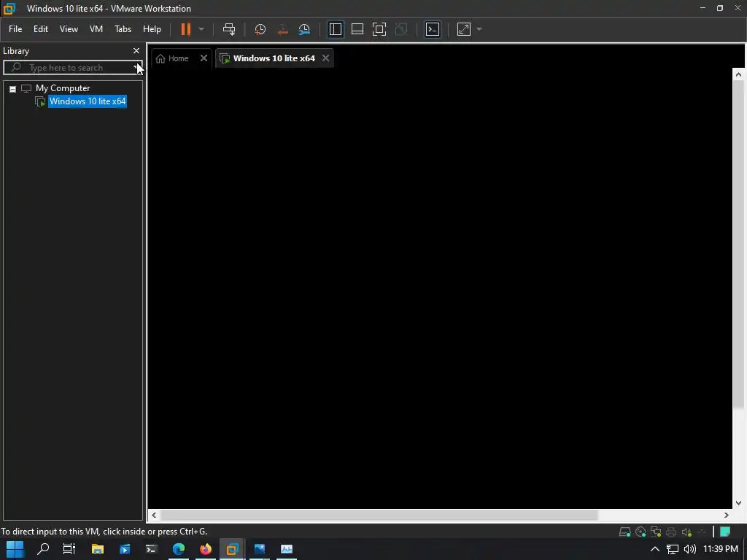Show hidden system tray icons
The height and width of the screenshot is (560, 747).
click(x=655, y=549)
